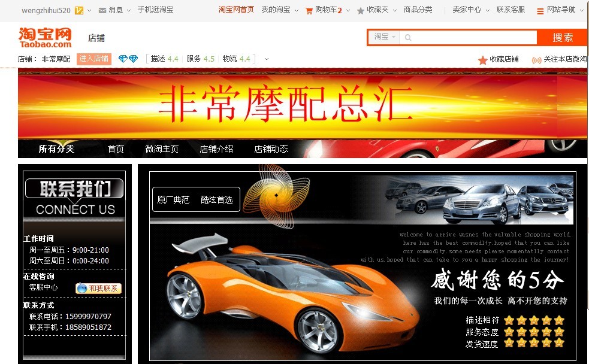
Task: Expand the 网站导航 dropdown arrow
Action: coord(582,11)
